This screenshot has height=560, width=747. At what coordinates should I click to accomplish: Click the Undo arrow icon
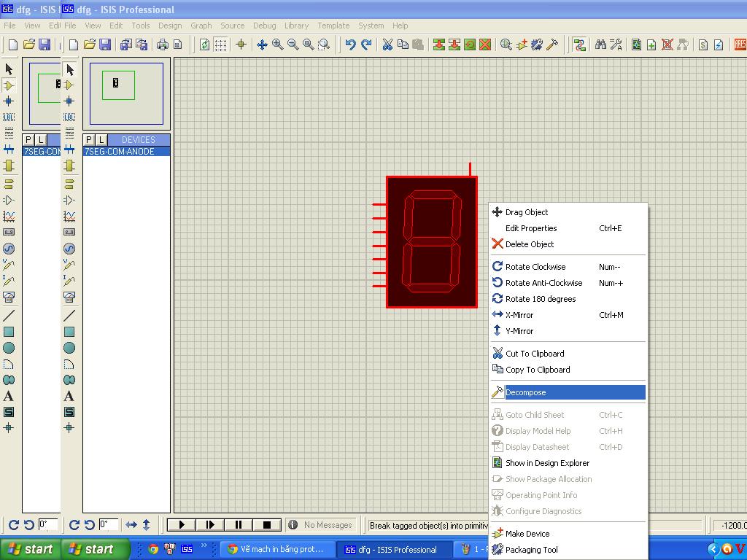(350, 44)
